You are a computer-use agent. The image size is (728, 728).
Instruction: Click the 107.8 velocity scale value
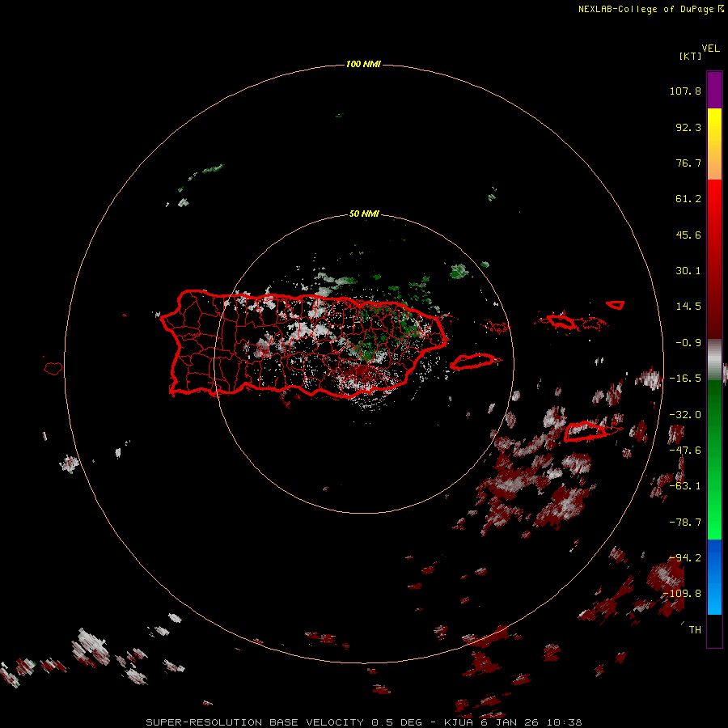(685, 91)
